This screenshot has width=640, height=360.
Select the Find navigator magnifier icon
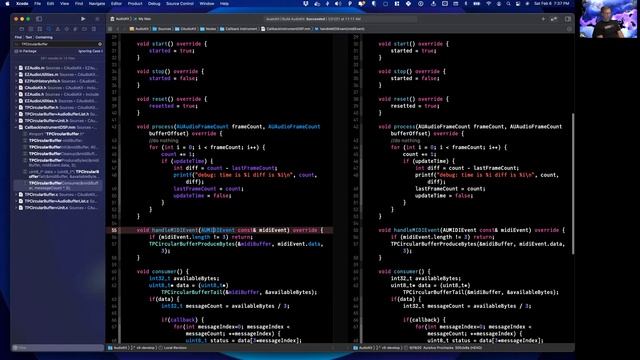coord(49,29)
